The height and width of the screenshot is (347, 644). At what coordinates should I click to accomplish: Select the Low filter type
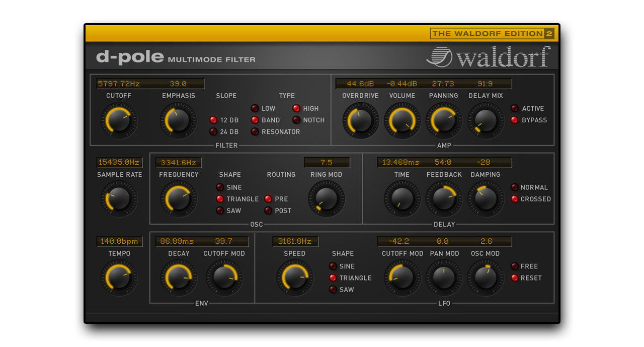255,108
